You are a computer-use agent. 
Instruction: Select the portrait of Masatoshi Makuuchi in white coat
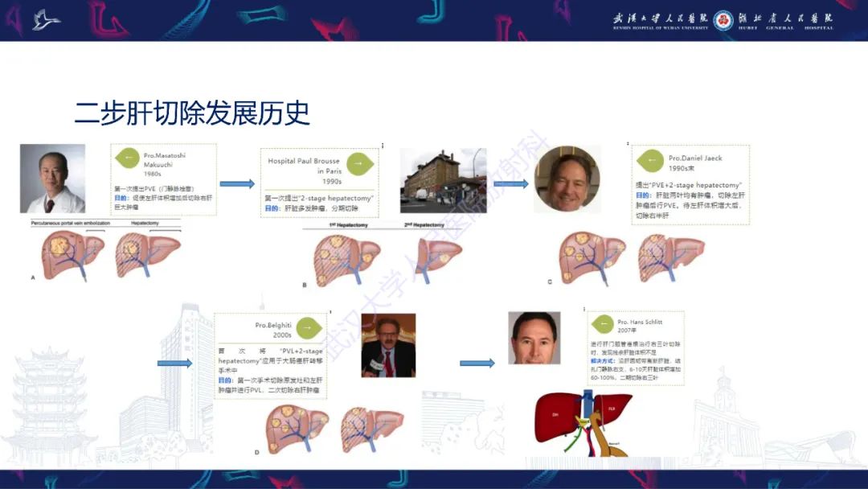pos(52,179)
